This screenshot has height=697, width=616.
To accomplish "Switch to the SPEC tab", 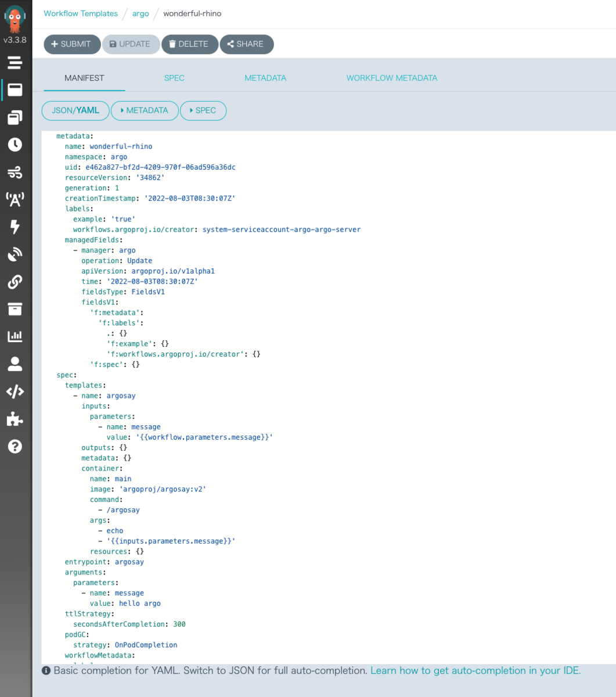I will pos(174,78).
